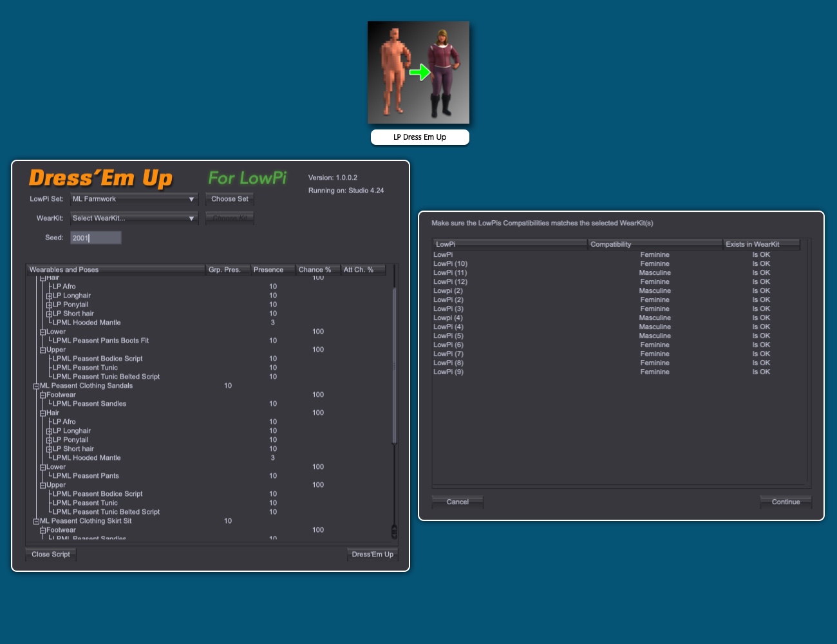This screenshot has height=644, width=837.
Task: Collapse the Hair group in Wearables list
Action: [x=42, y=277]
